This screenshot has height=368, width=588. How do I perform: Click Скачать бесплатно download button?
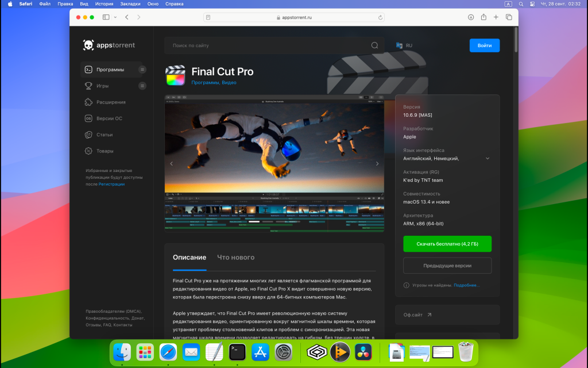click(447, 244)
